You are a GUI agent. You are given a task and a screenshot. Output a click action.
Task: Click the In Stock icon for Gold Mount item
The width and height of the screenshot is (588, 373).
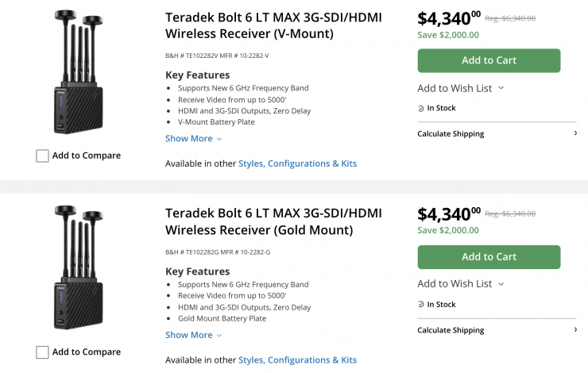(421, 305)
